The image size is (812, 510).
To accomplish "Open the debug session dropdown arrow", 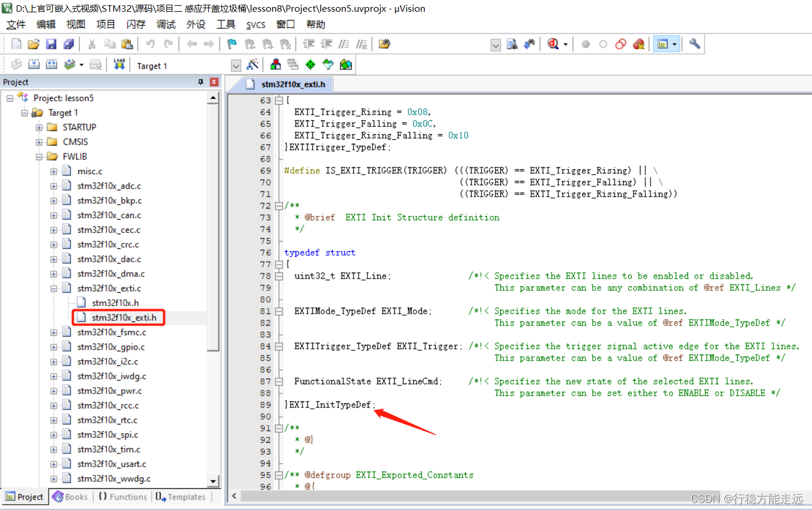I will 566,45.
